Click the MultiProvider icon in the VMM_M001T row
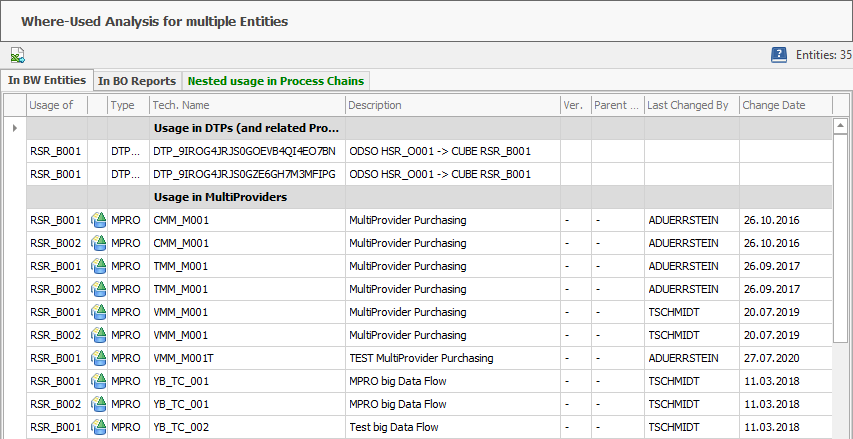Viewport: 853px width, 439px height. pos(99,358)
